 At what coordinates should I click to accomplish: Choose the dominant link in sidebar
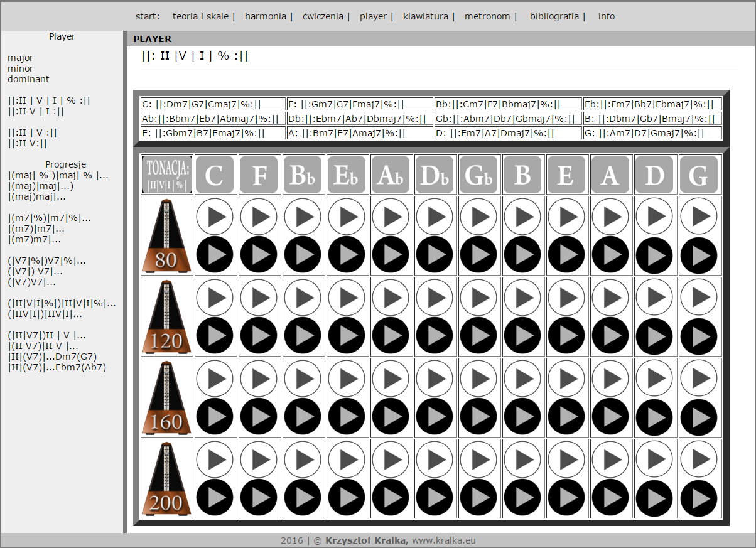(28, 79)
